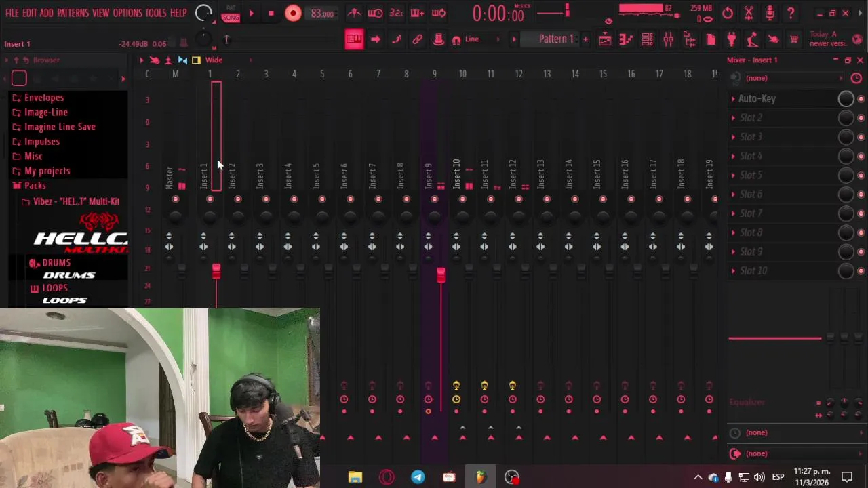Open the project files copy icon
Viewport: 868px width, 488px height.
[711, 39]
